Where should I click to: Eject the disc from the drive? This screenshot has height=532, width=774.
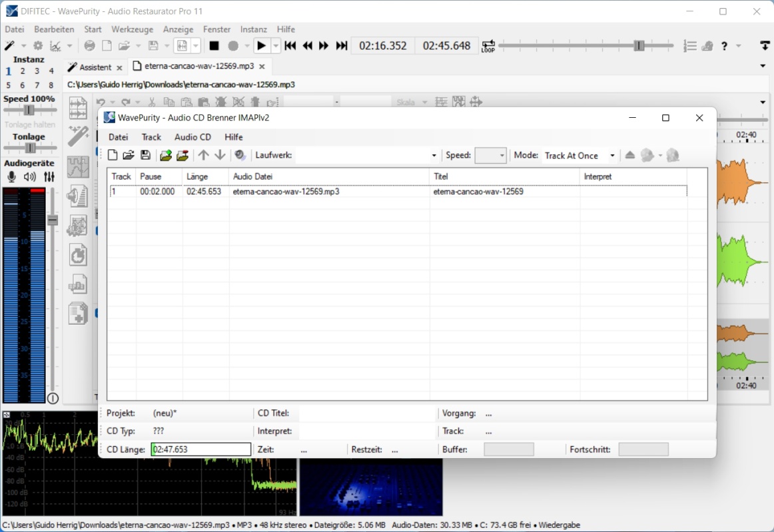(630, 155)
